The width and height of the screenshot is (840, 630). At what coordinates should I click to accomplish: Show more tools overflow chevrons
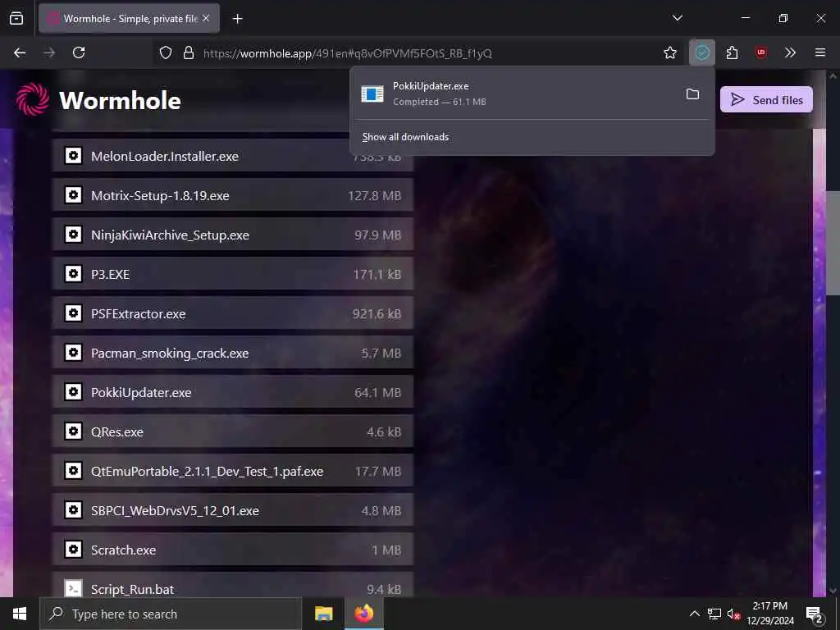[790, 52]
